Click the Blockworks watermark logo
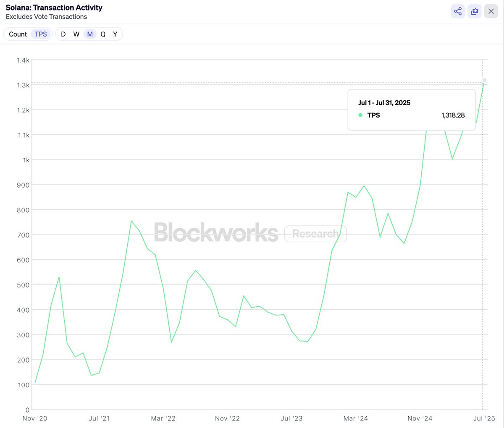 [x=216, y=232]
